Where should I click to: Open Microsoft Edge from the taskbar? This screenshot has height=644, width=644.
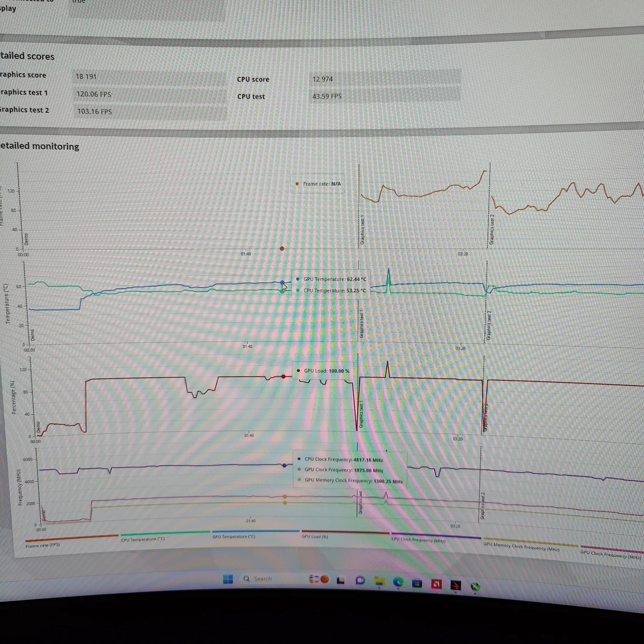[398, 582]
